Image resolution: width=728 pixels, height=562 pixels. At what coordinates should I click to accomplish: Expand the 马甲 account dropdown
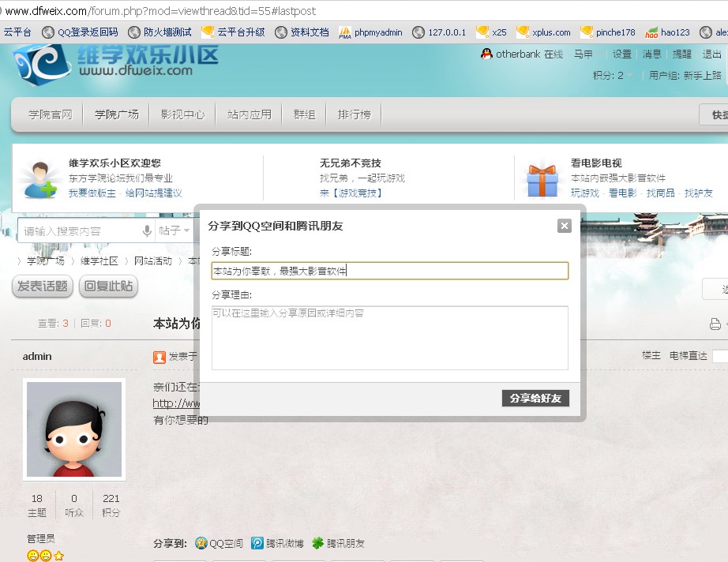587,54
